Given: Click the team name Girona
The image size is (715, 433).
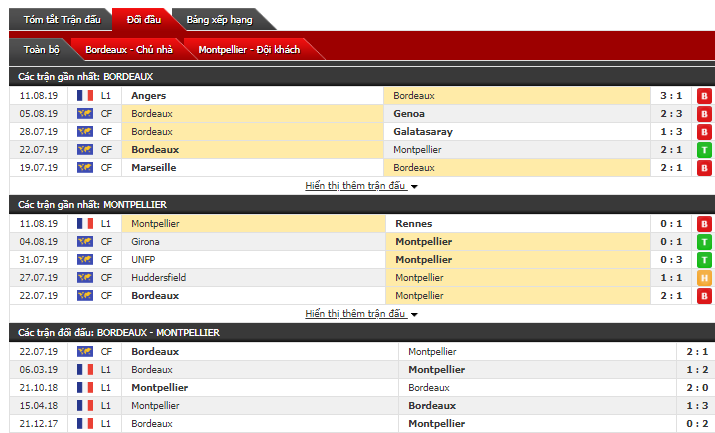Looking at the screenshot, I should tap(145, 242).
